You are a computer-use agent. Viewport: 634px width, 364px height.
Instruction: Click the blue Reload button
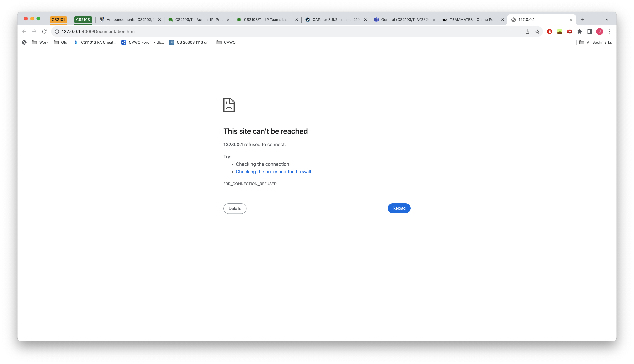[399, 208]
